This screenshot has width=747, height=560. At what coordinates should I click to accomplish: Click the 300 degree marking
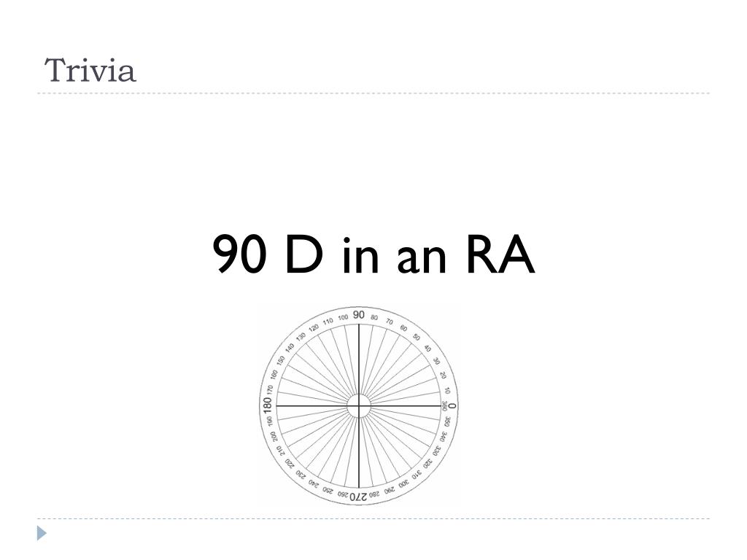coord(403,483)
